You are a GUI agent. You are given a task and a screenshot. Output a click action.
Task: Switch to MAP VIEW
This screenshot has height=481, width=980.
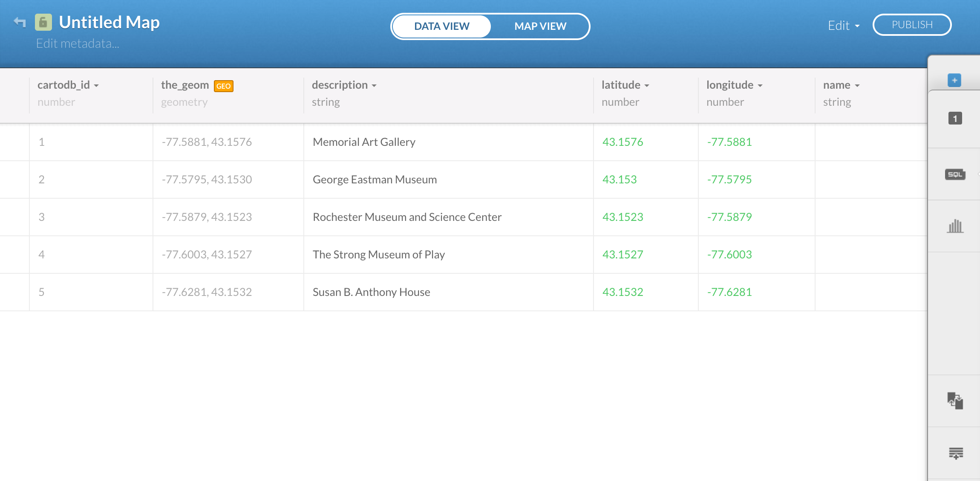[x=540, y=26]
